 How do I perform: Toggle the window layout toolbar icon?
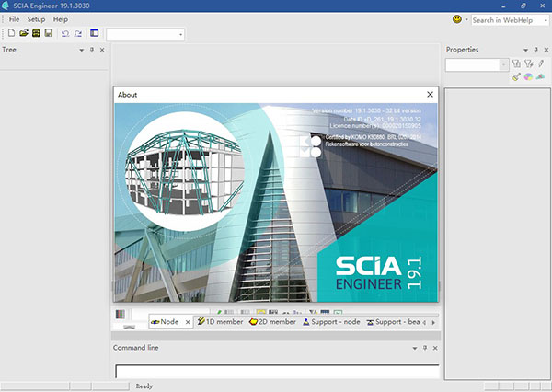94,34
